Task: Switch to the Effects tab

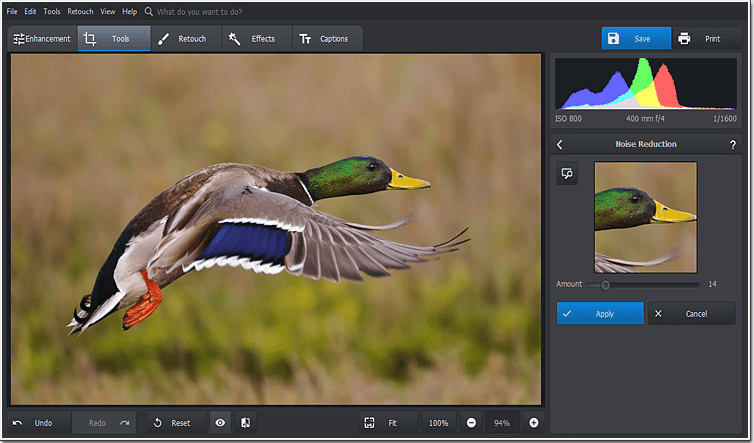Action: point(257,38)
